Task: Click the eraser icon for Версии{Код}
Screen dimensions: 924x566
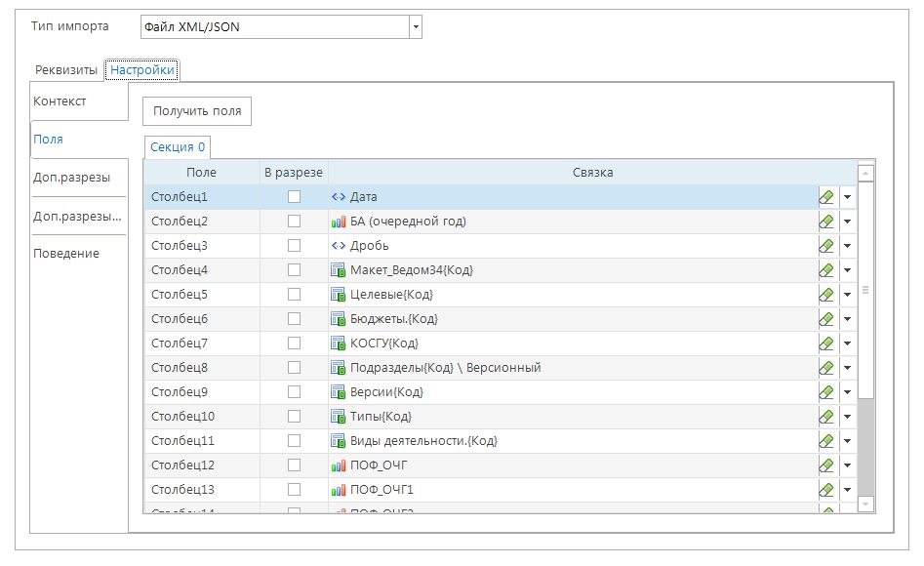Action: pos(827,392)
